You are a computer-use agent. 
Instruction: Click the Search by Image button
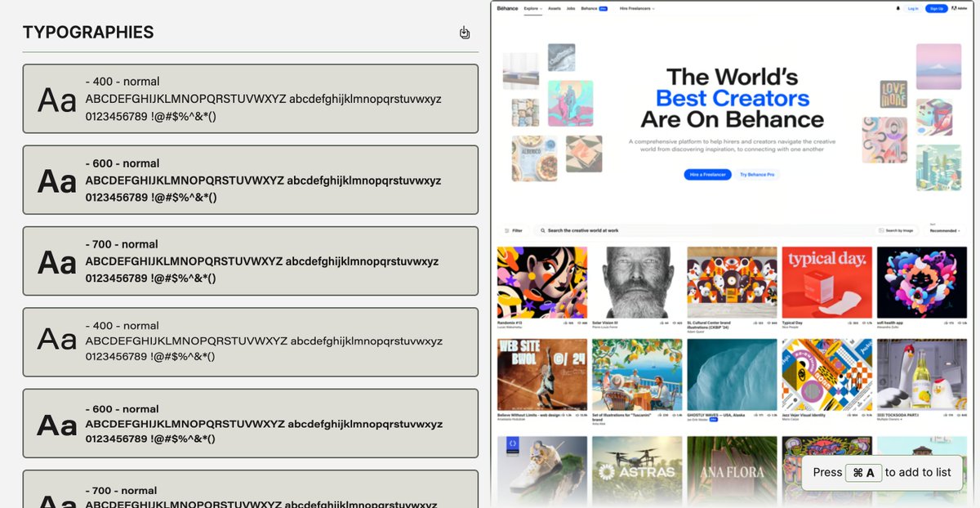[x=896, y=231]
